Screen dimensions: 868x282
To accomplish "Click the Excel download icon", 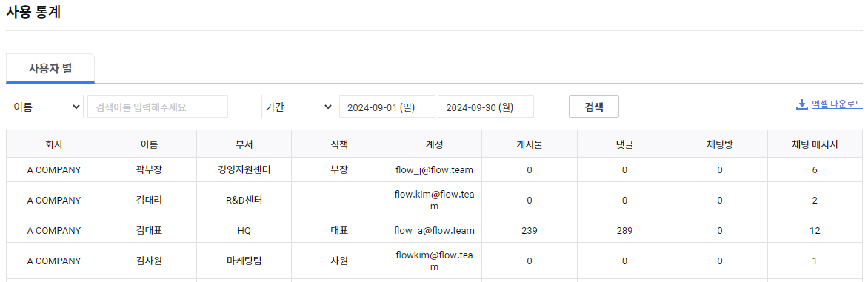I will (x=801, y=104).
